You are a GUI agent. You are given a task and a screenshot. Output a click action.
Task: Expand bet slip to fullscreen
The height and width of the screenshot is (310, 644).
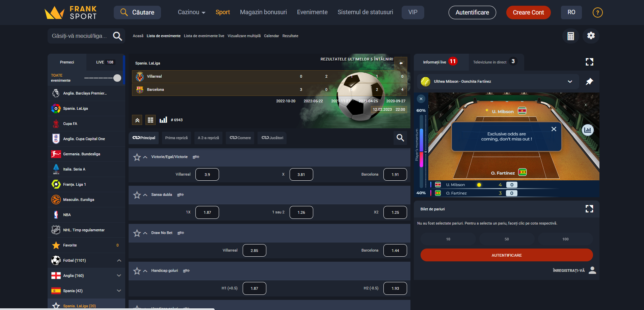tap(589, 209)
